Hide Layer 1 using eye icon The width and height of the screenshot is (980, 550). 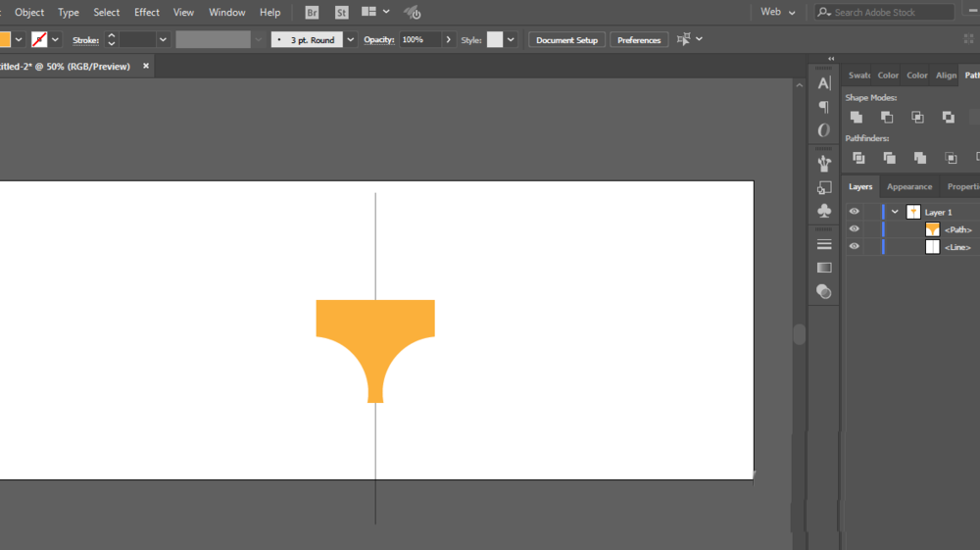[x=854, y=212]
